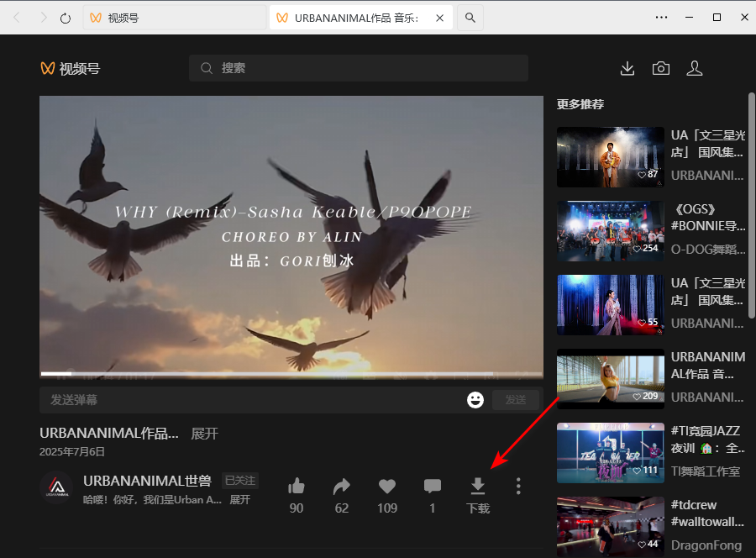Expand the channel description with 展开

tap(239, 499)
